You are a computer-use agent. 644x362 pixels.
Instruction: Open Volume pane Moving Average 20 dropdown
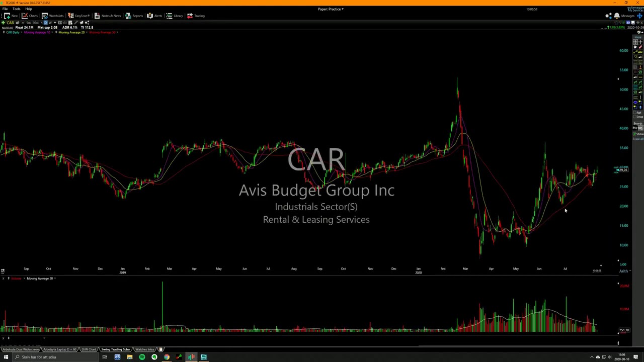(55, 279)
